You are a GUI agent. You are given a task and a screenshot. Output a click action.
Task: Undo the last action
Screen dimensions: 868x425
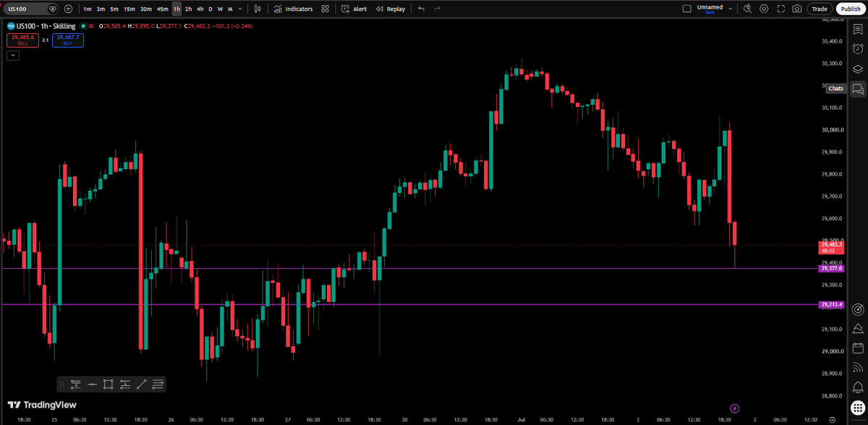pyautogui.click(x=421, y=9)
